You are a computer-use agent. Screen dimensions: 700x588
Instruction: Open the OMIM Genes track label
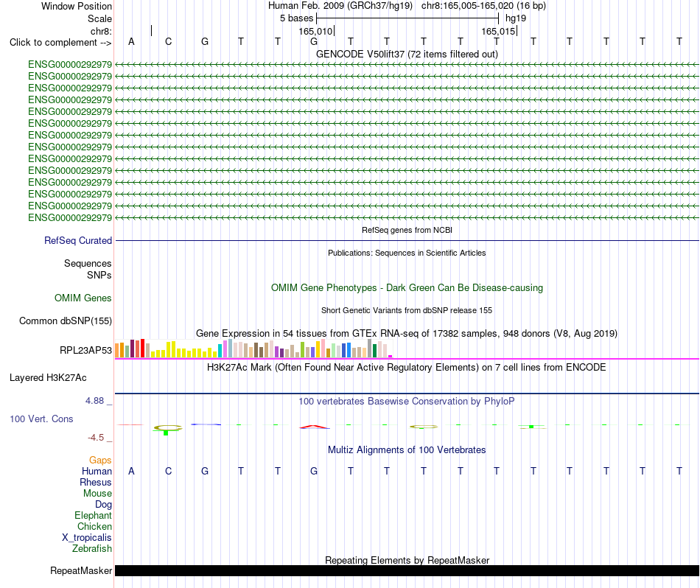coord(83,298)
